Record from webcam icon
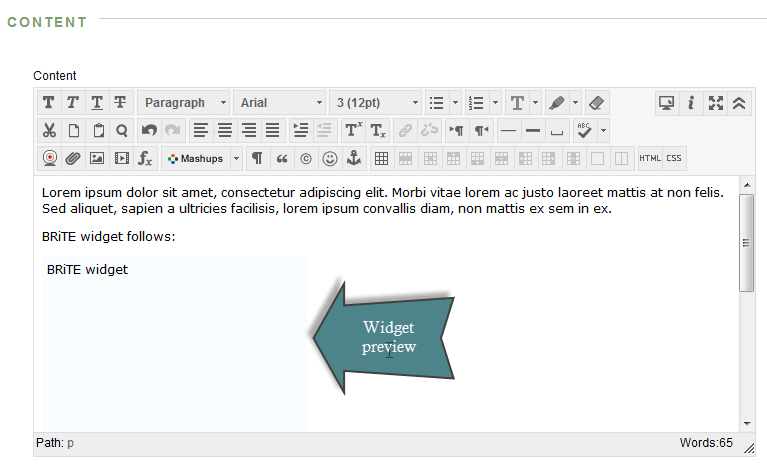 (x=49, y=158)
